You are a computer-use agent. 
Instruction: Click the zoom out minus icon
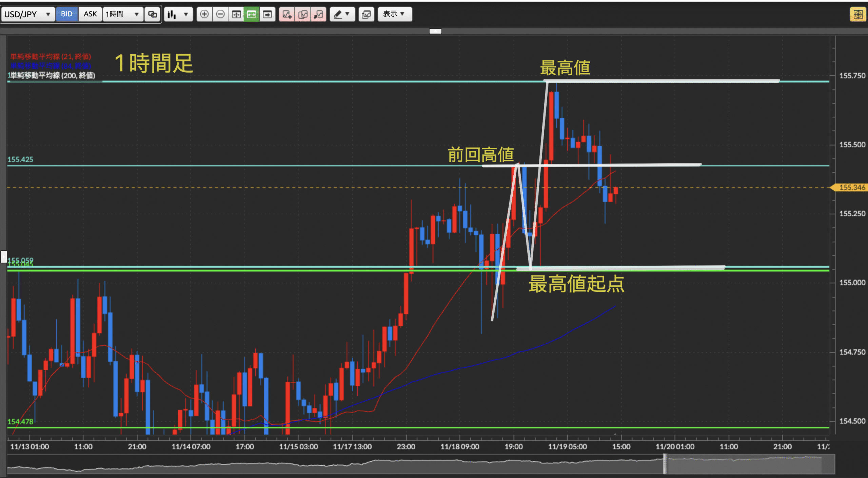coord(220,14)
